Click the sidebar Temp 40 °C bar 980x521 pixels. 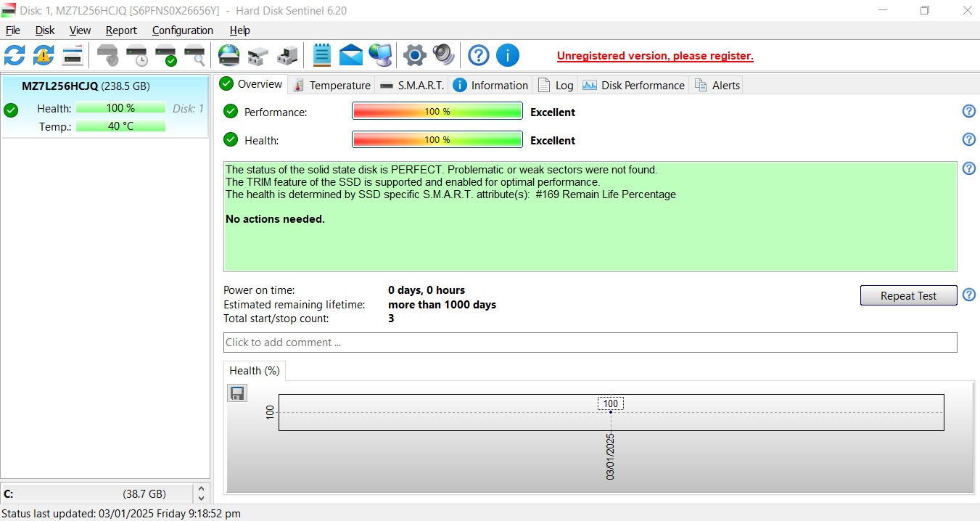[x=120, y=126]
